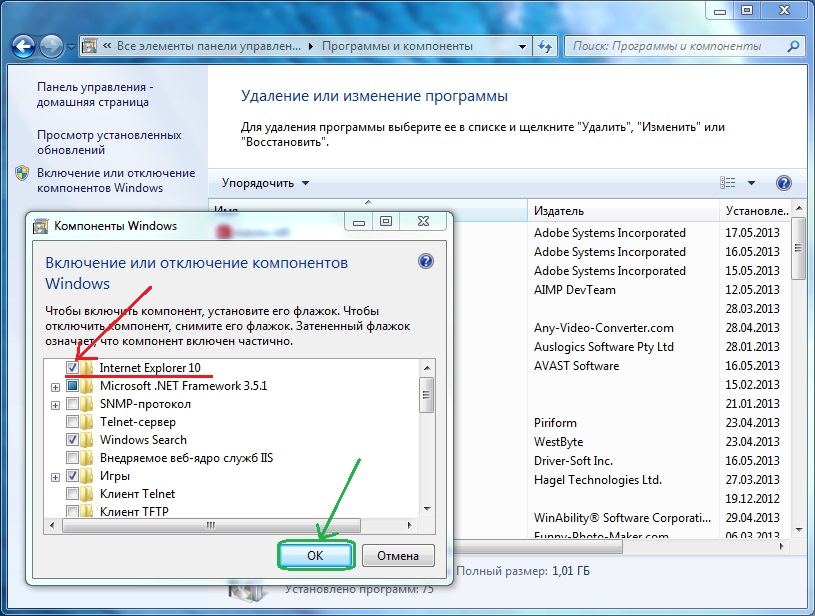
Task: Select the Internet Explorer 10 label
Action: tap(150, 368)
